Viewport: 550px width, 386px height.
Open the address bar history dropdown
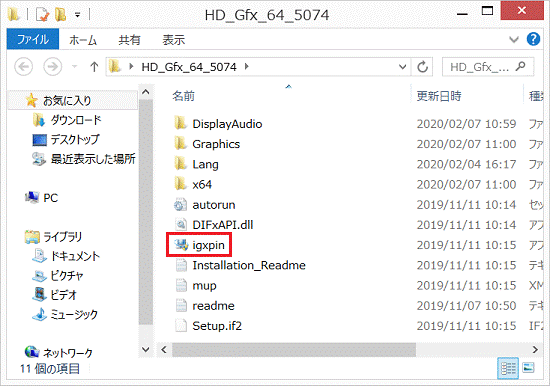[403, 66]
